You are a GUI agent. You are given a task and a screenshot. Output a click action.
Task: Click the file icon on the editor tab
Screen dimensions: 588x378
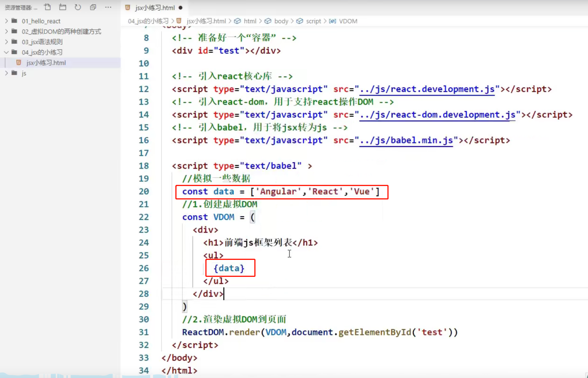[x=128, y=7]
